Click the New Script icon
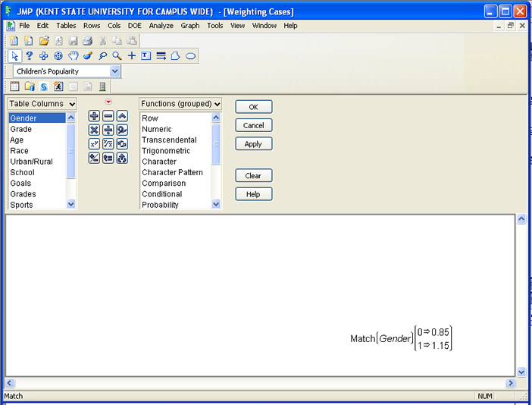Image resolution: width=532 pixels, height=405 pixels. pos(29,41)
